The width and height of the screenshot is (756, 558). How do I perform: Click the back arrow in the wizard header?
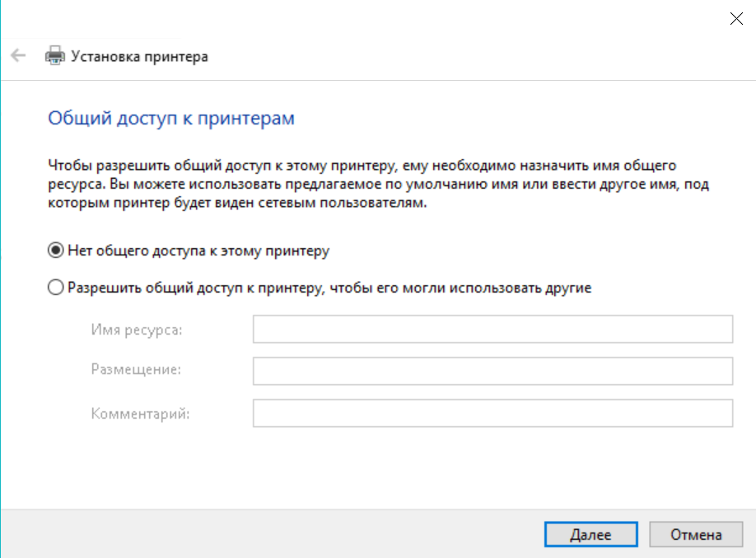[x=17, y=56]
